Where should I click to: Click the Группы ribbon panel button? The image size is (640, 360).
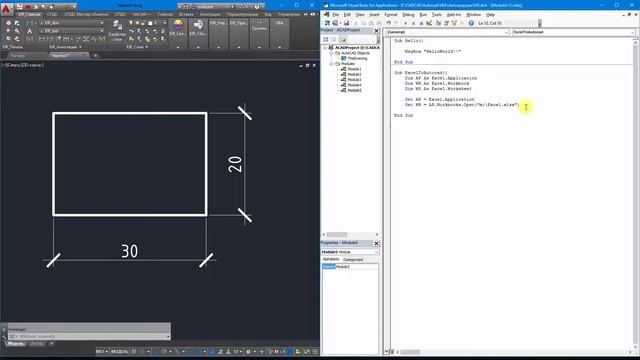[259, 29]
